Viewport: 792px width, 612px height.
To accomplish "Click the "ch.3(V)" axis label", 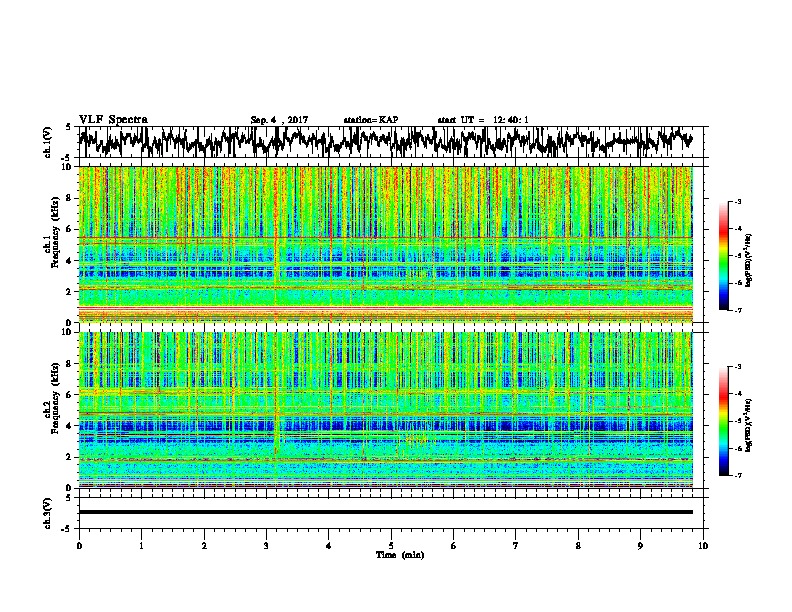I will pyautogui.click(x=47, y=514).
